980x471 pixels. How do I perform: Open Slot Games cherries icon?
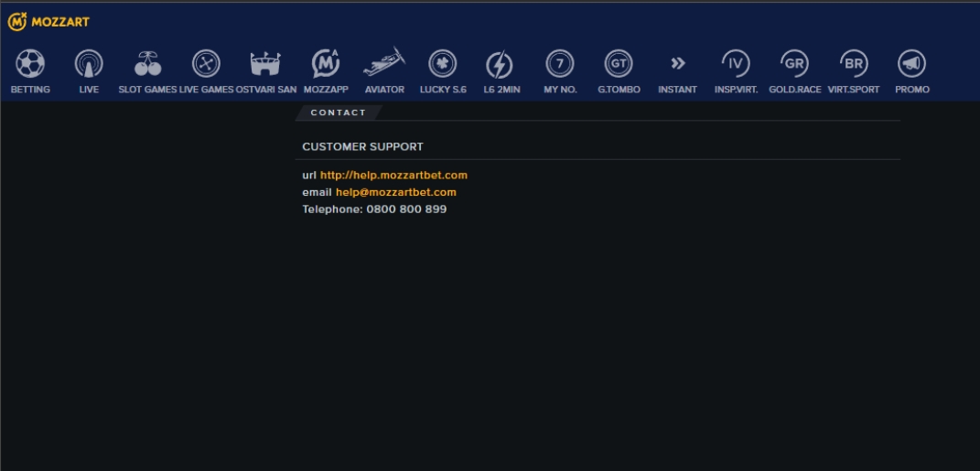tap(147, 64)
